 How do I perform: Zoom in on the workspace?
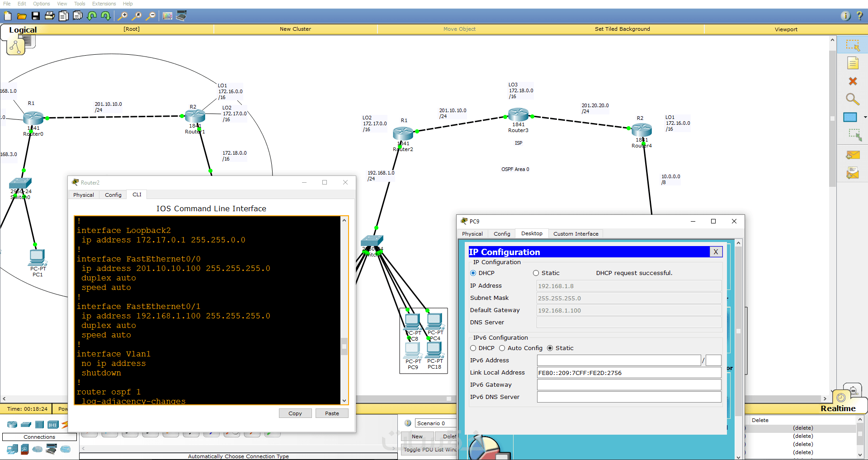tap(123, 16)
